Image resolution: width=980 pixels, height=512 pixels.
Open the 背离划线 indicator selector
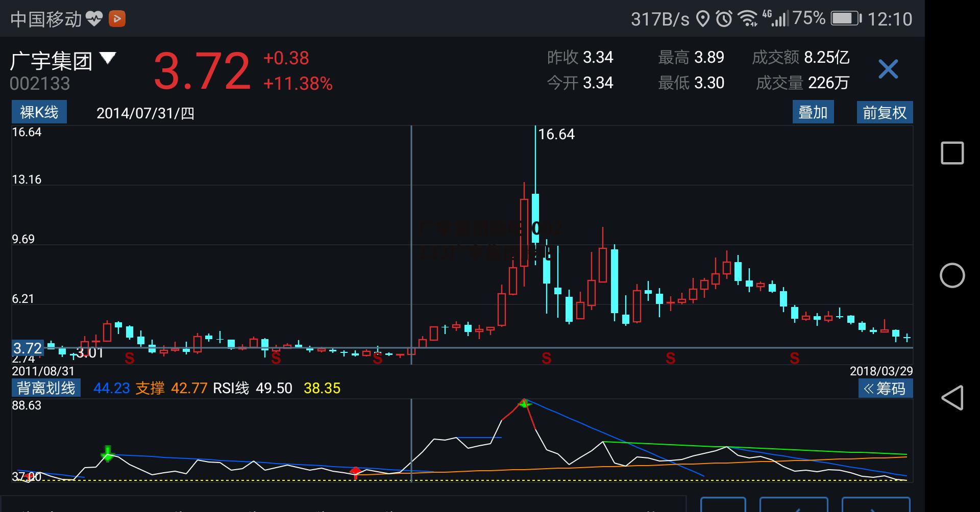point(46,388)
